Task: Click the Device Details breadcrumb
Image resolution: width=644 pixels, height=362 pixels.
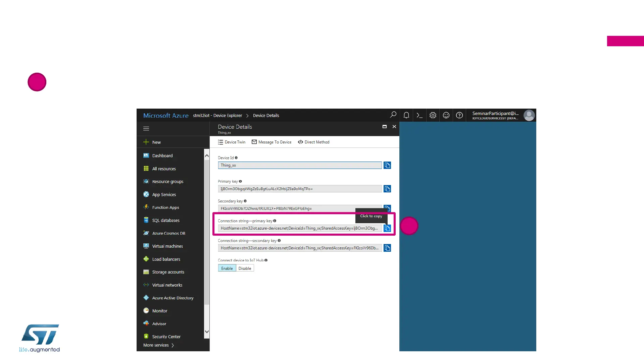Action: [266, 116]
